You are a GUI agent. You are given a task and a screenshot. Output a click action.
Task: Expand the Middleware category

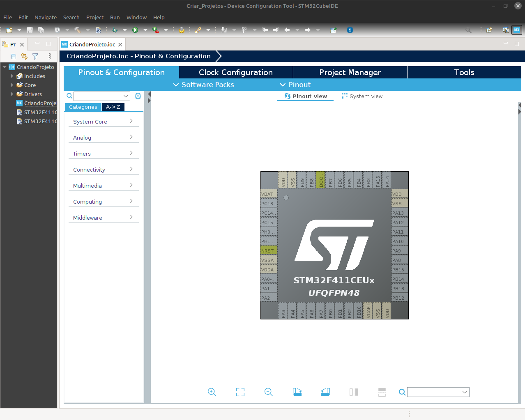[x=104, y=218]
